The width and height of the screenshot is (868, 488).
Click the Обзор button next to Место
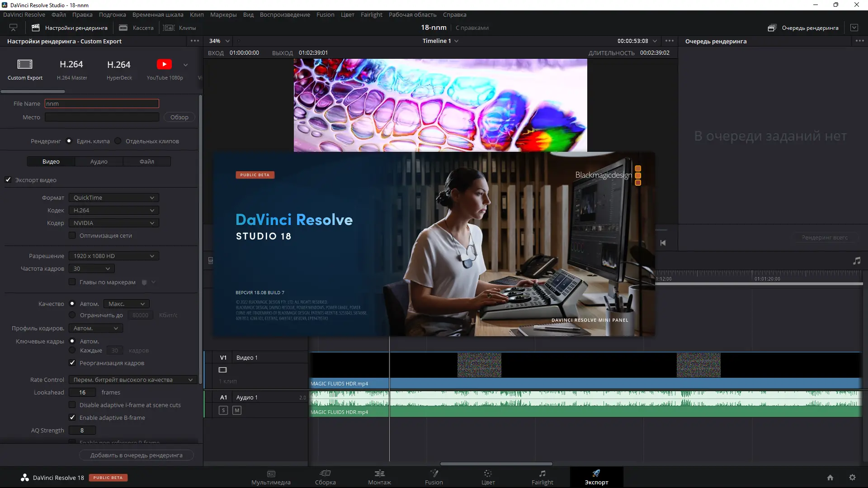coord(179,117)
